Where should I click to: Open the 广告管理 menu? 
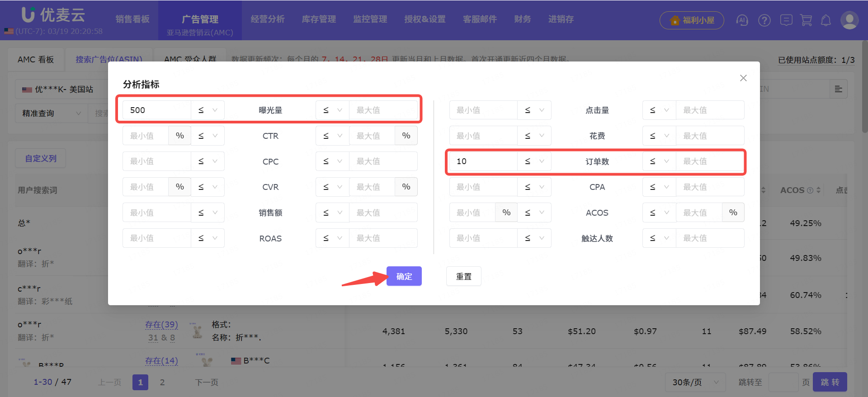click(200, 19)
